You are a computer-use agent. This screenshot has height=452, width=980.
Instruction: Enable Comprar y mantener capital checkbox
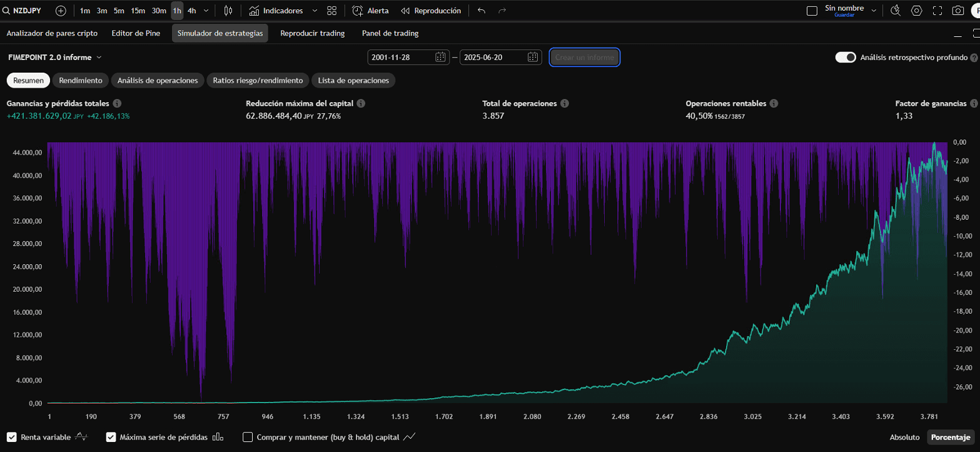click(248, 437)
